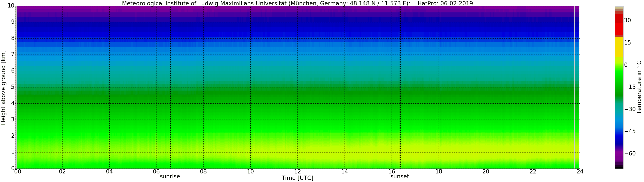The image size is (644, 182).
Task: Click the 30 tick label on the colorbar
Action: (628, 21)
